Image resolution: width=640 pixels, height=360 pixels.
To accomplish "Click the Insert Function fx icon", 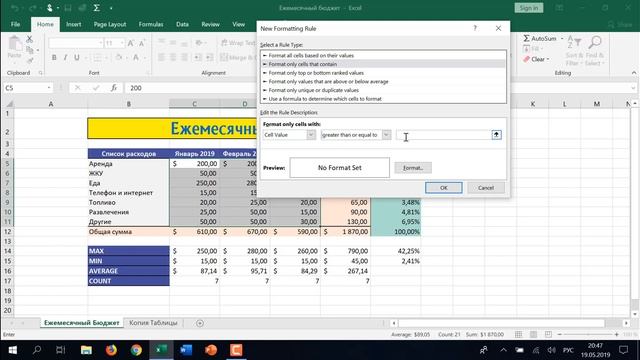I will pyautogui.click(x=114, y=88).
